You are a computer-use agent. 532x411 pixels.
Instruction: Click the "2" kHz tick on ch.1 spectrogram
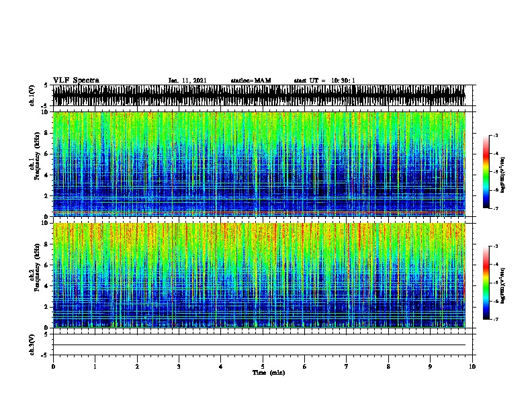46,196
